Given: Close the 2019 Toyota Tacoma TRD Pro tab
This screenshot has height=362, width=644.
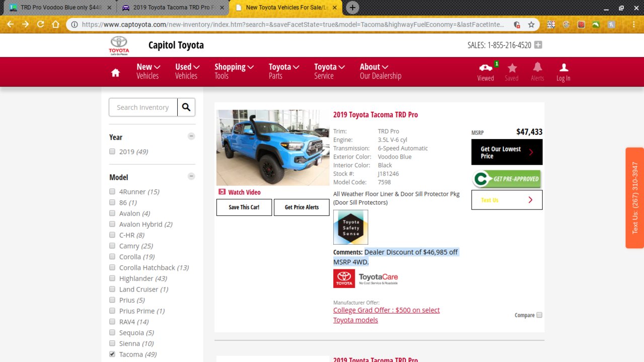Looking at the screenshot, I should click(222, 8).
